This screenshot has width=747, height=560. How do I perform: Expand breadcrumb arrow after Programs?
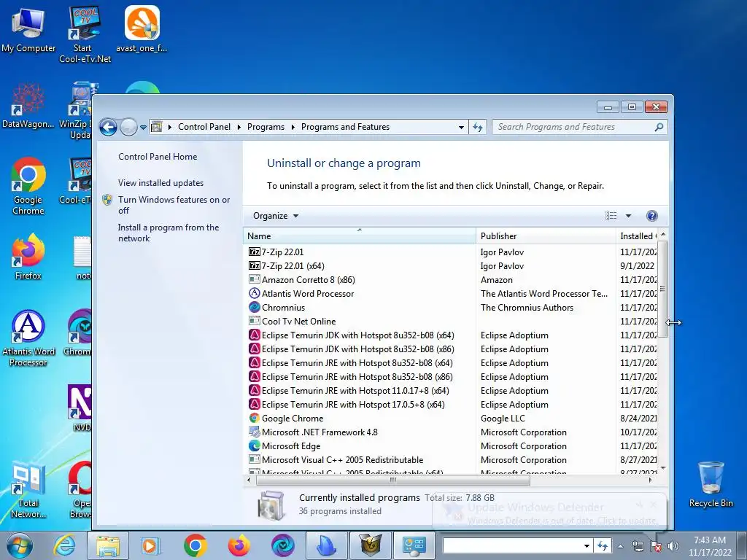(x=293, y=127)
